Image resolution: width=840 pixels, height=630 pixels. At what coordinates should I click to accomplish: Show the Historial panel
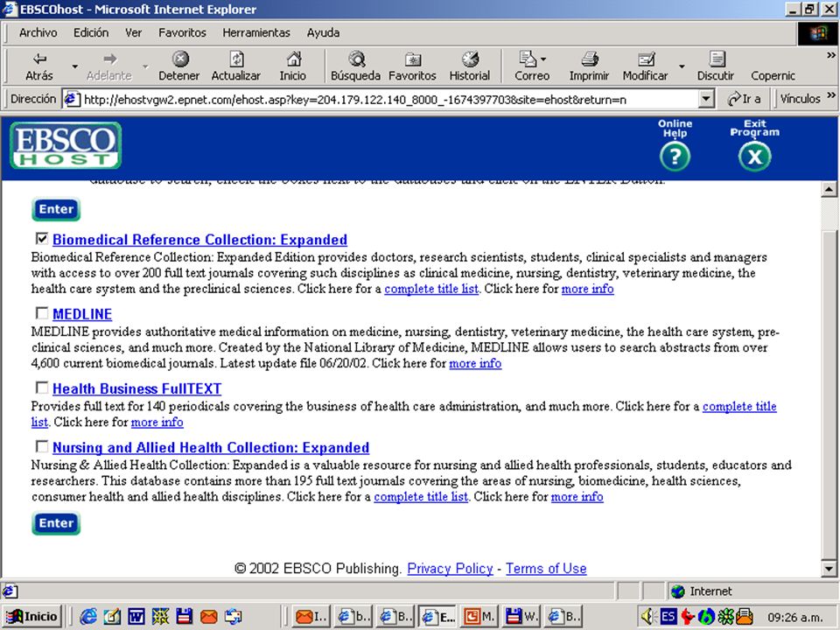469,66
